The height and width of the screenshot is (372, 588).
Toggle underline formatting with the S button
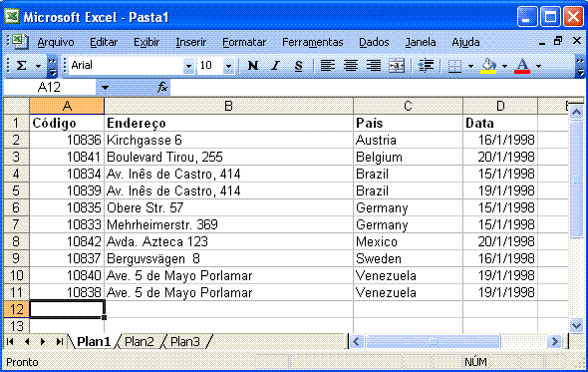(299, 66)
